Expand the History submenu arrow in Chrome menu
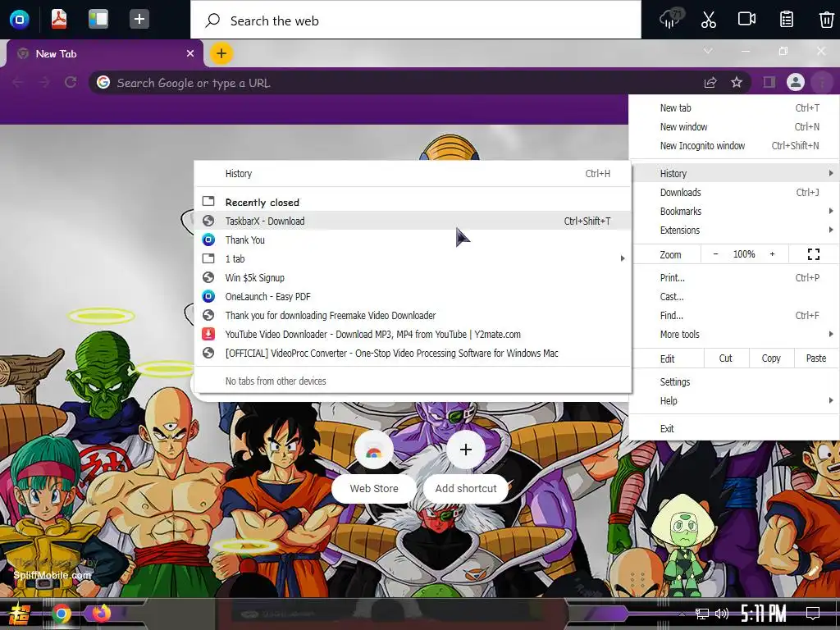The height and width of the screenshot is (630, 840). (x=831, y=173)
